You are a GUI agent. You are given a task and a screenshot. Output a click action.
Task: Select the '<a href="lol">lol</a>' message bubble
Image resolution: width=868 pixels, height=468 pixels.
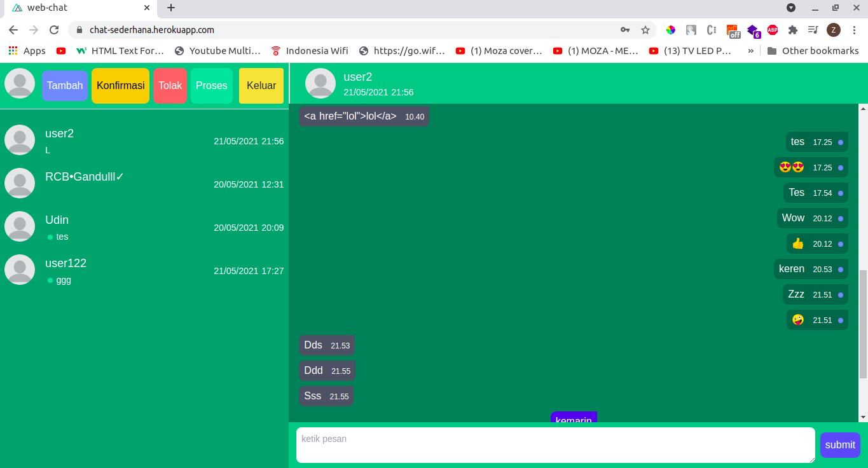364,116
